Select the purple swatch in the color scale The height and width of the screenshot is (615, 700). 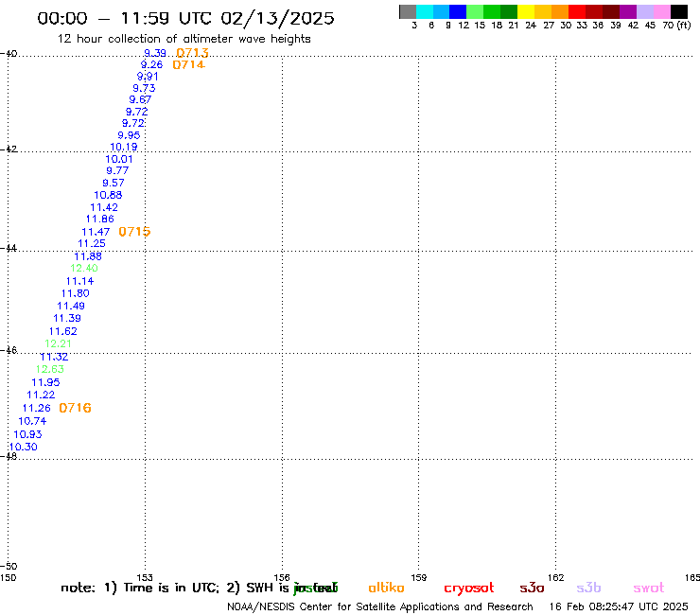(x=628, y=11)
